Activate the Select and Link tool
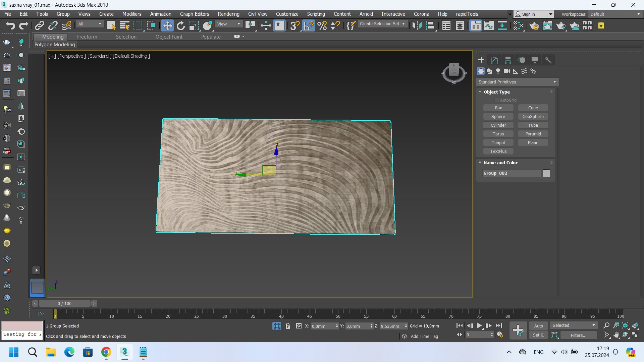The image size is (644, 362). click(x=40, y=26)
